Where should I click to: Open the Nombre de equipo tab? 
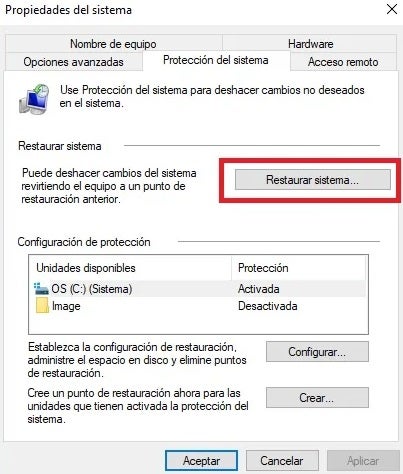[113, 44]
